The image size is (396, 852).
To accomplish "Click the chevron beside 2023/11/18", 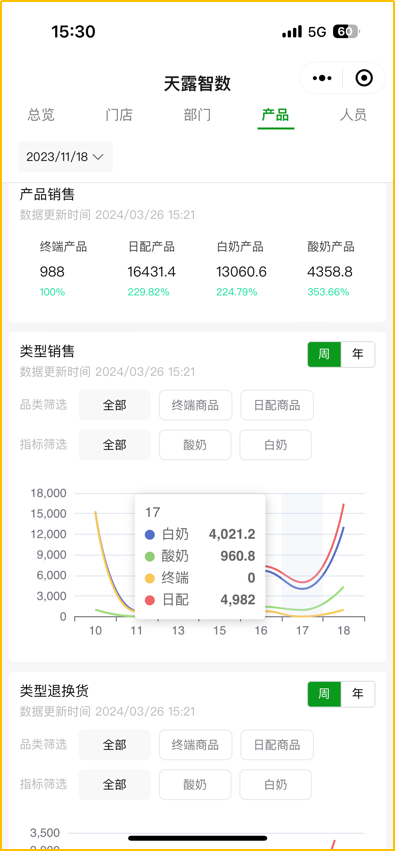I will tap(98, 157).
